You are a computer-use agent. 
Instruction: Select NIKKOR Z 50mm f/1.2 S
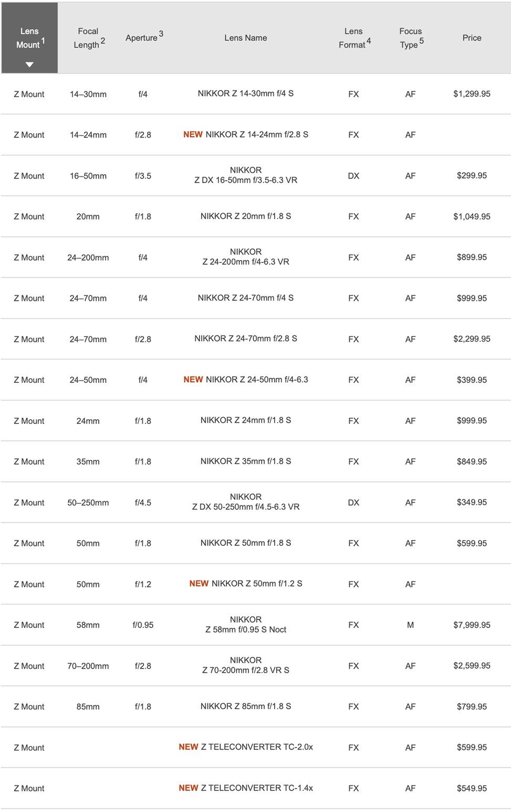click(x=256, y=583)
